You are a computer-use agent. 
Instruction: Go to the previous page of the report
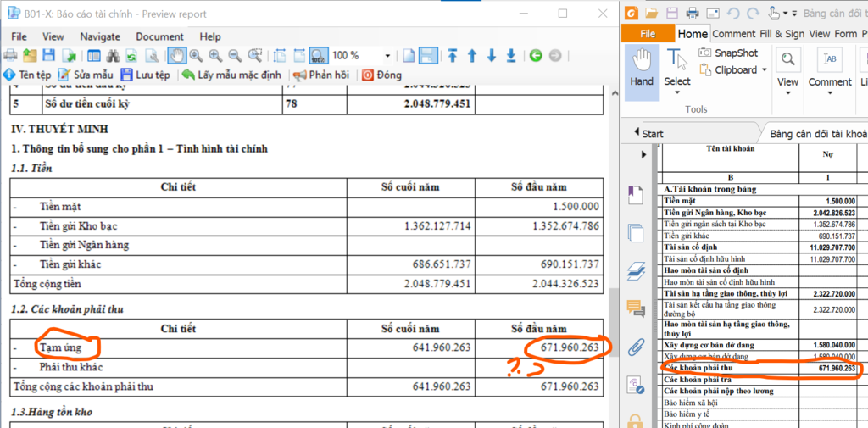coord(472,55)
